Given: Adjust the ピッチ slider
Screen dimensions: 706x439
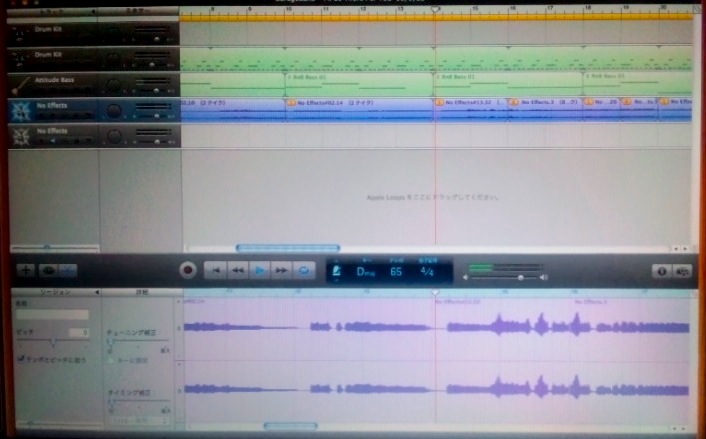Looking at the screenshot, I should (x=53, y=344).
